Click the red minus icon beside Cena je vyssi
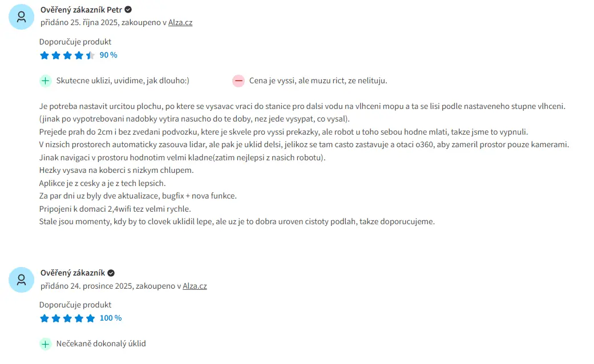 239,80
